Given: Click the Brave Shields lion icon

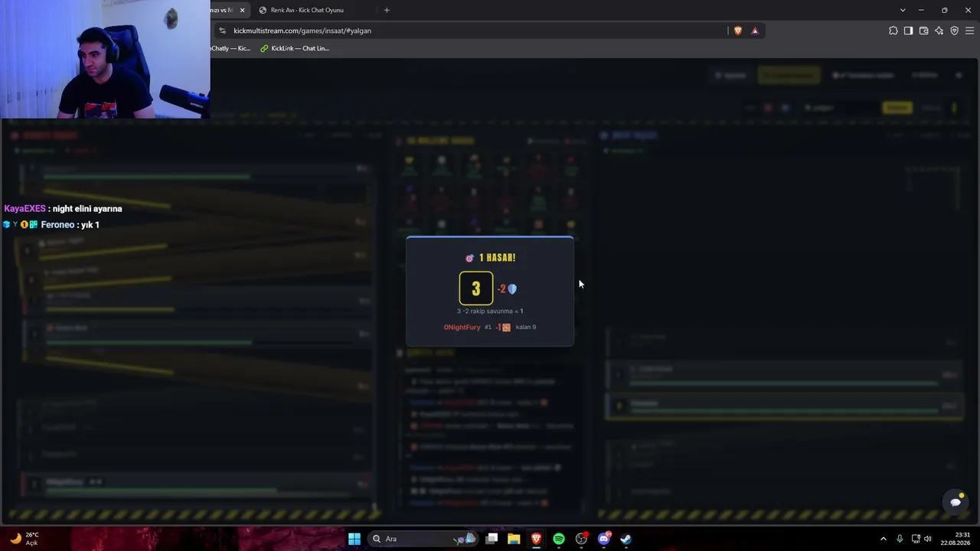Looking at the screenshot, I should 738,31.
